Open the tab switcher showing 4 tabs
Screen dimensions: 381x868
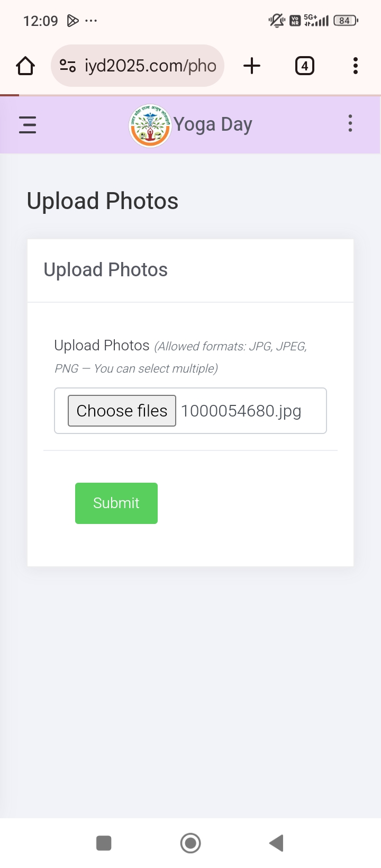[304, 66]
